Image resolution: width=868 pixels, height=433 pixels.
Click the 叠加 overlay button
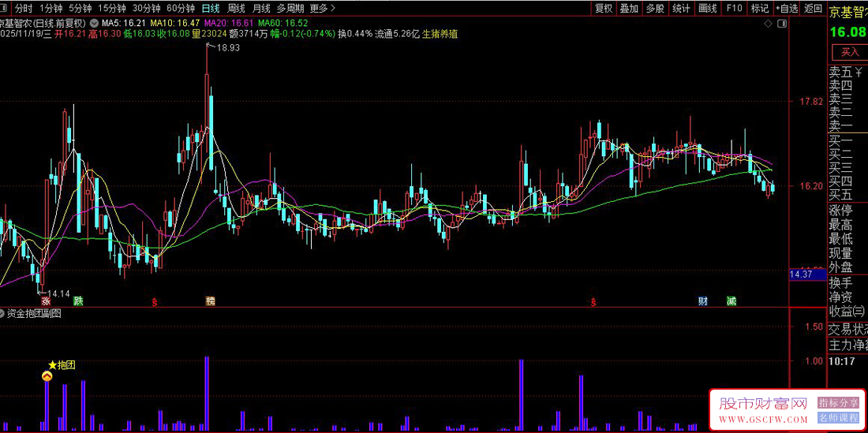(629, 9)
